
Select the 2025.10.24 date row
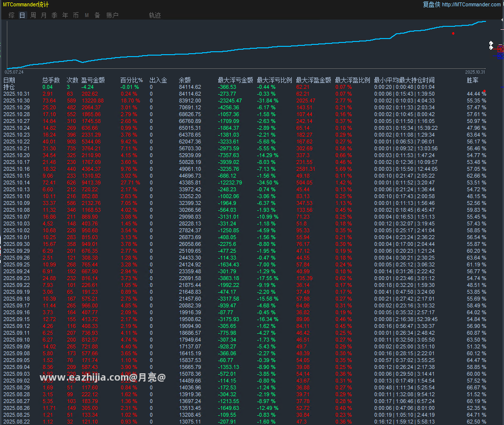point(17,128)
